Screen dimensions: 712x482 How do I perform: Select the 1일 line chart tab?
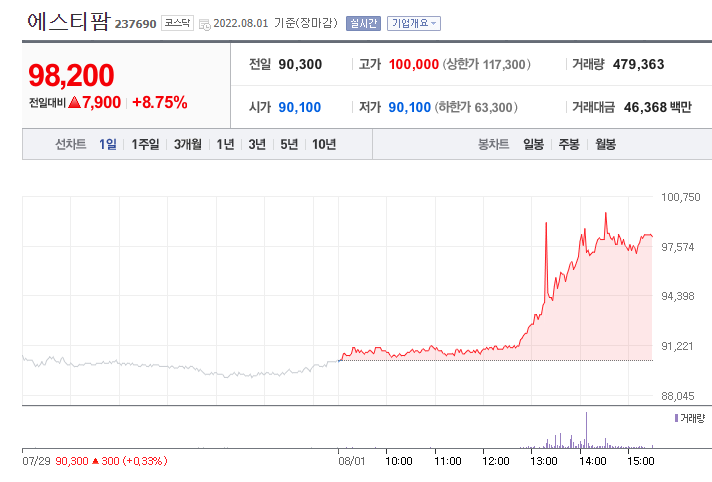point(107,144)
